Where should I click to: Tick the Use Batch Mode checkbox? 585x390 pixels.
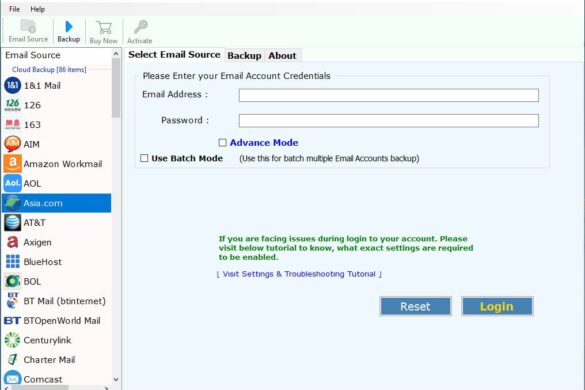pos(144,158)
